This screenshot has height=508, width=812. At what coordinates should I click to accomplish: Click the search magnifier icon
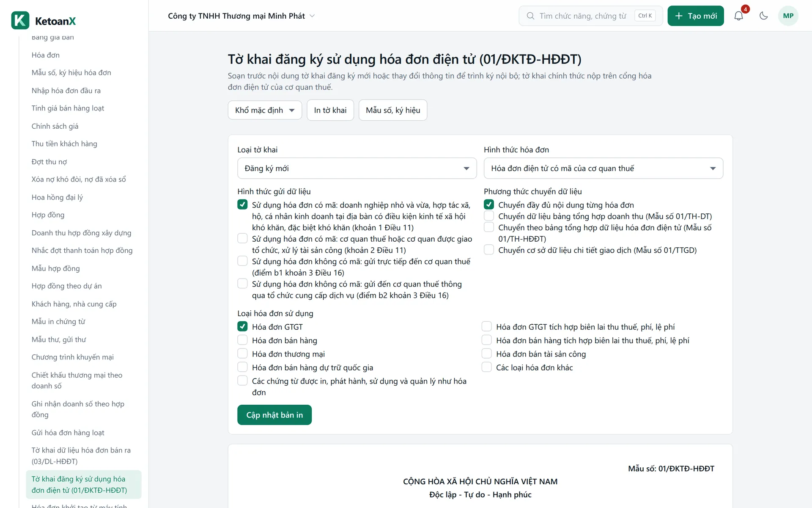coord(530,16)
